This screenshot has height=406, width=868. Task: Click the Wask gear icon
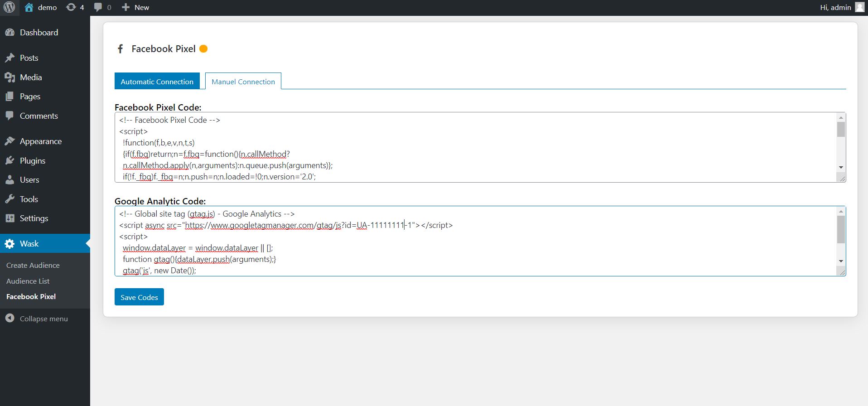tap(10, 244)
